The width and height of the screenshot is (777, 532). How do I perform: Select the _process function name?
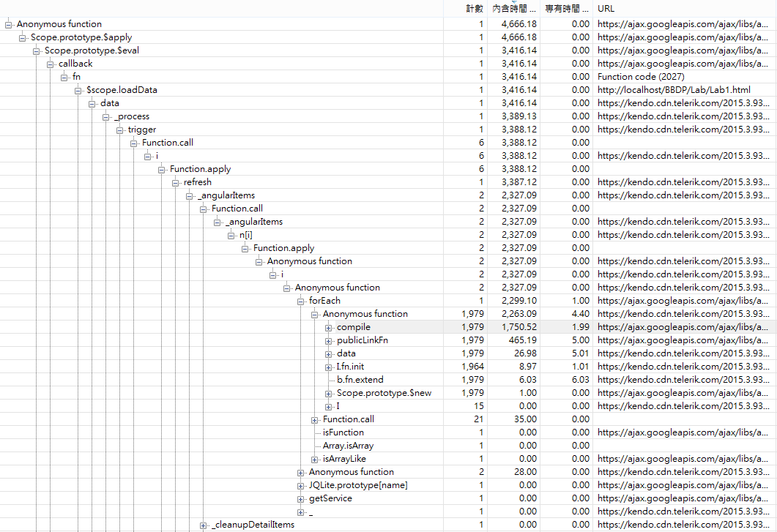click(x=132, y=116)
